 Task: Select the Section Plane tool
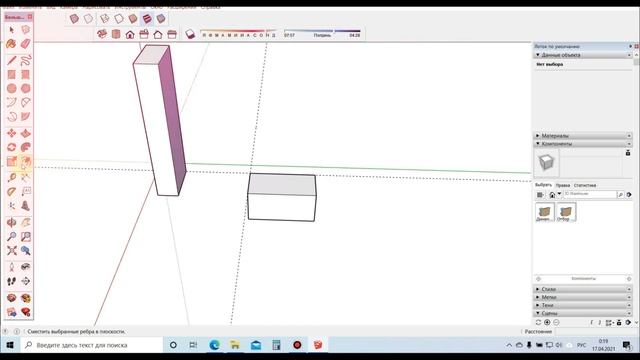26,281
